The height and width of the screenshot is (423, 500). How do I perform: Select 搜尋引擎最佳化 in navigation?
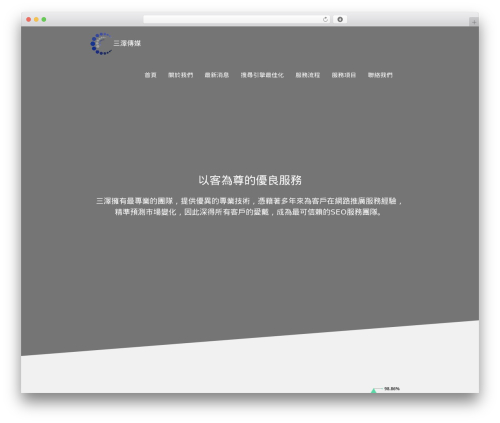click(262, 75)
